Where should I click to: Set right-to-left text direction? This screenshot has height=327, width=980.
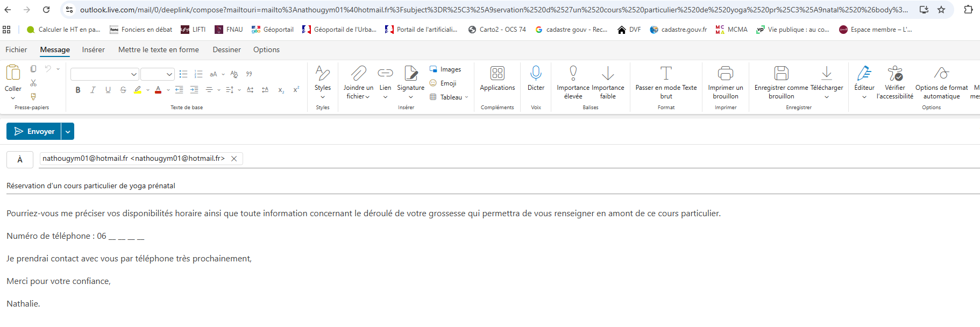point(265,90)
